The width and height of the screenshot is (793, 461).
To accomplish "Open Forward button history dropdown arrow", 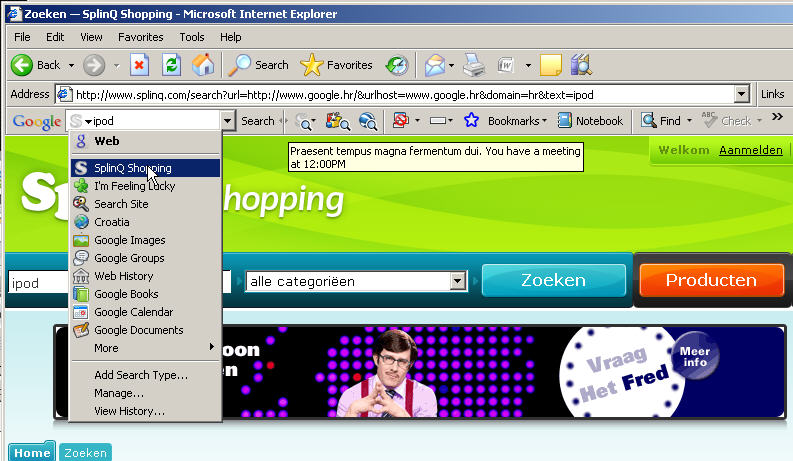I will [117, 66].
